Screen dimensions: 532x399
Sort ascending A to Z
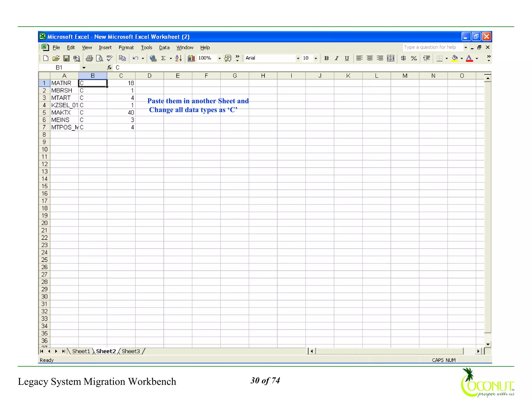[x=178, y=58]
